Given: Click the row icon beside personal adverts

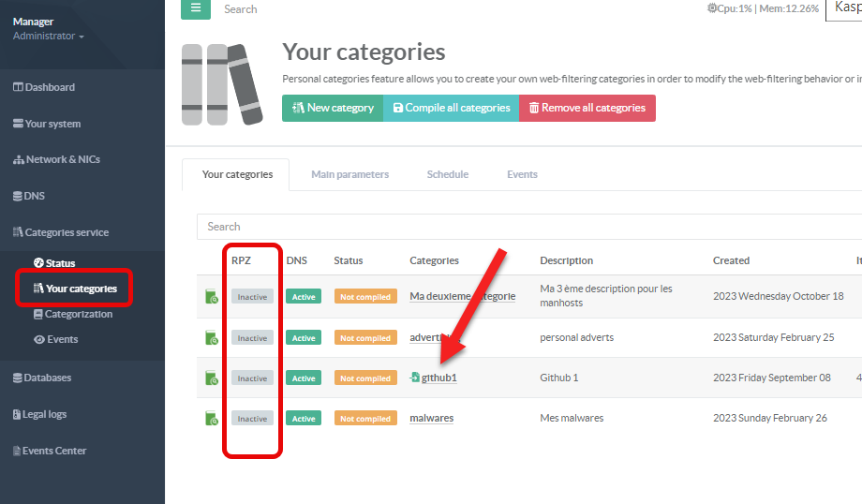Looking at the screenshot, I should pyautogui.click(x=212, y=337).
